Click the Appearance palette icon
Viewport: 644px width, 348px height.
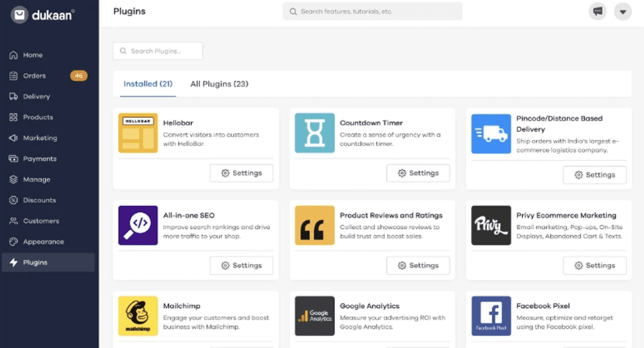click(13, 242)
